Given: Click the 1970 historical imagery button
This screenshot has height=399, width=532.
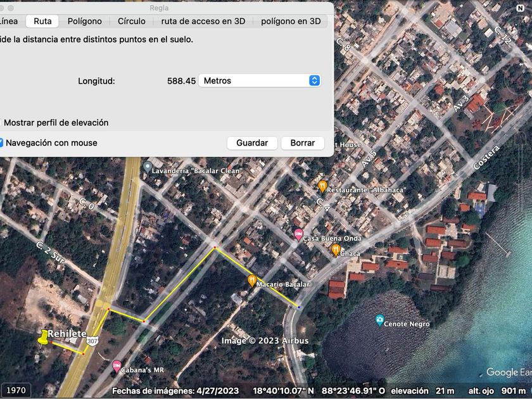Looking at the screenshot, I should 16,390.
